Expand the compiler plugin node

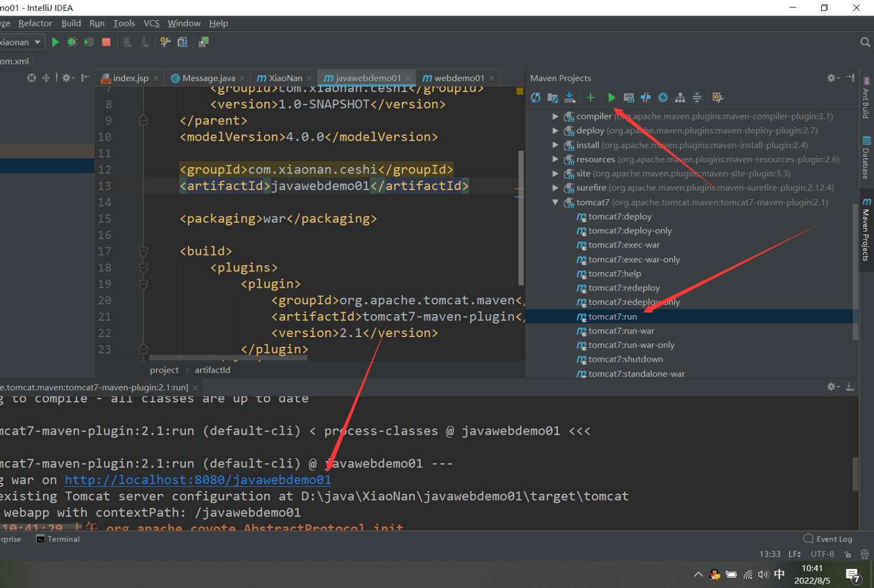[555, 116]
